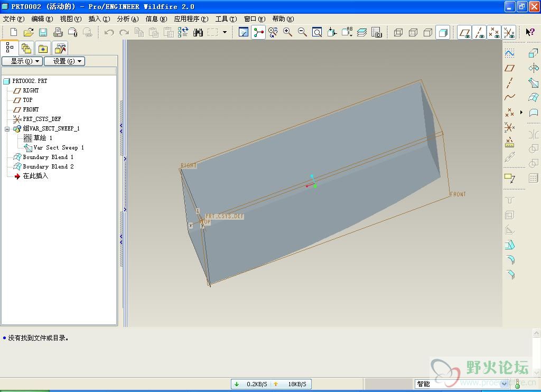
Task: Refit model to the screen
Action: (317, 32)
